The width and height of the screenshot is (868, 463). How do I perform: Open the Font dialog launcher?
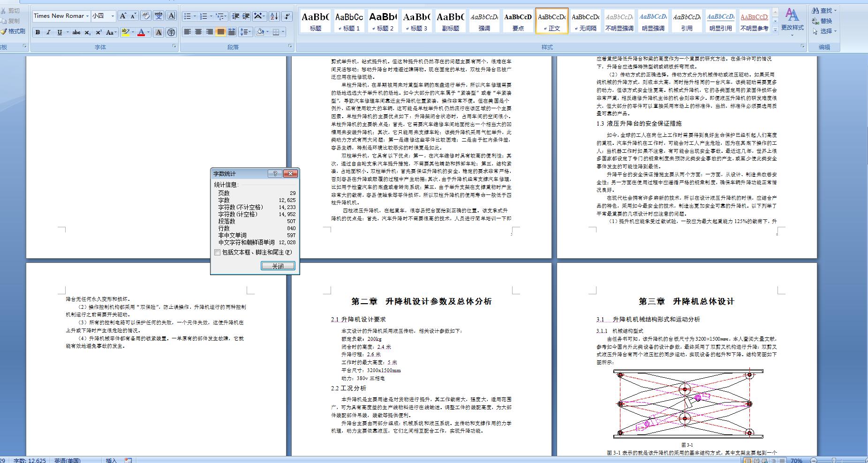pos(174,46)
